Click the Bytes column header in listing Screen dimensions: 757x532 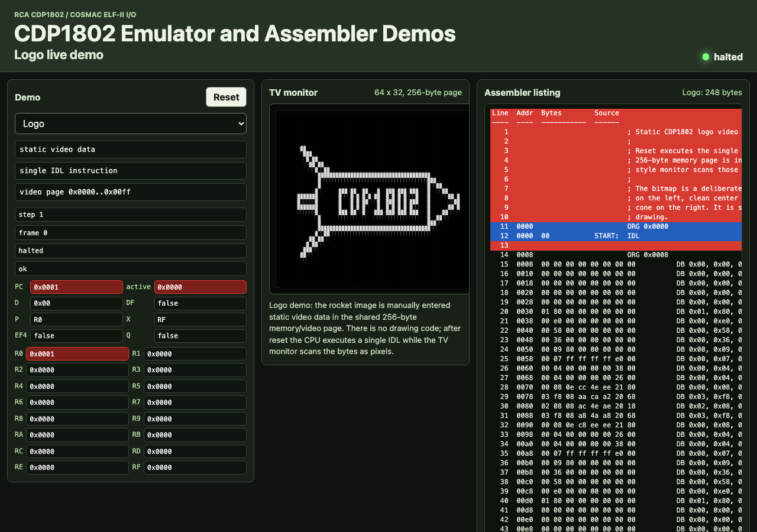[x=551, y=113]
